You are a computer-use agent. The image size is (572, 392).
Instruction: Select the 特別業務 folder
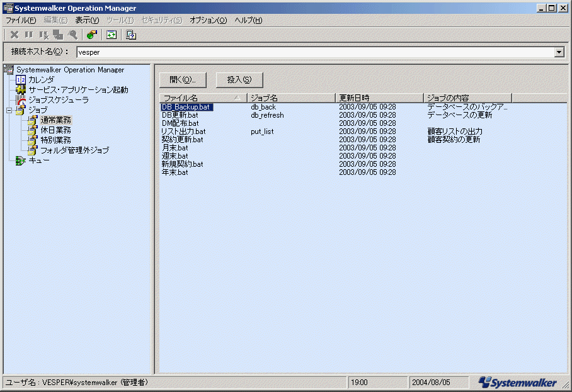[56, 140]
